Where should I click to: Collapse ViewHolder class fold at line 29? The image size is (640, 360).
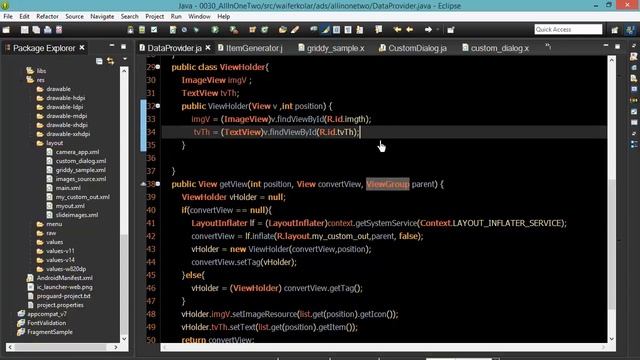point(158,67)
